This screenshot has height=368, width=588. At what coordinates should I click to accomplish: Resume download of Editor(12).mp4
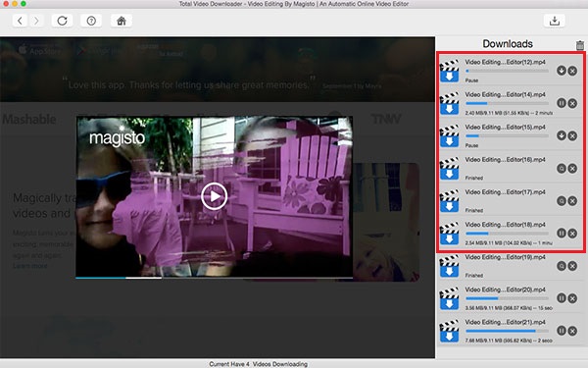pyautogui.click(x=561, y=71)
